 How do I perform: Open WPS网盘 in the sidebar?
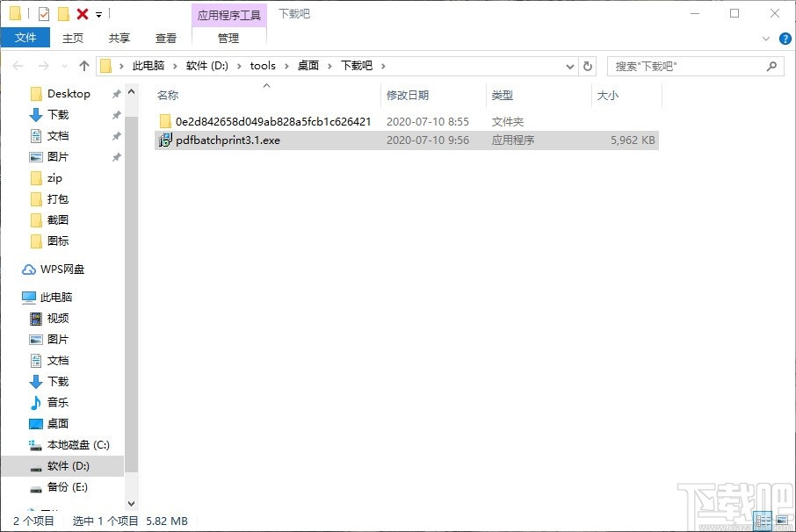point(61,269)
